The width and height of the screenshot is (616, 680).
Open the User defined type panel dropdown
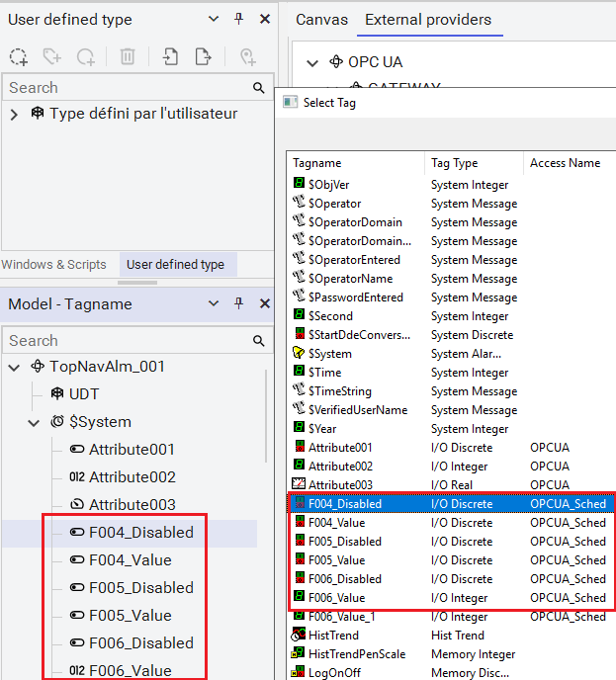pyautogui.click(x=215, y=19)
